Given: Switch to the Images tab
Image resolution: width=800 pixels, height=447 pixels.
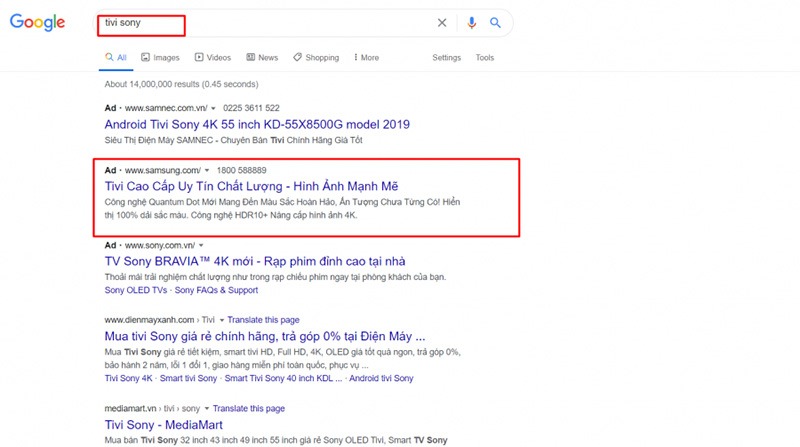Looking at the screenshot, I should [x=160, y=58].
